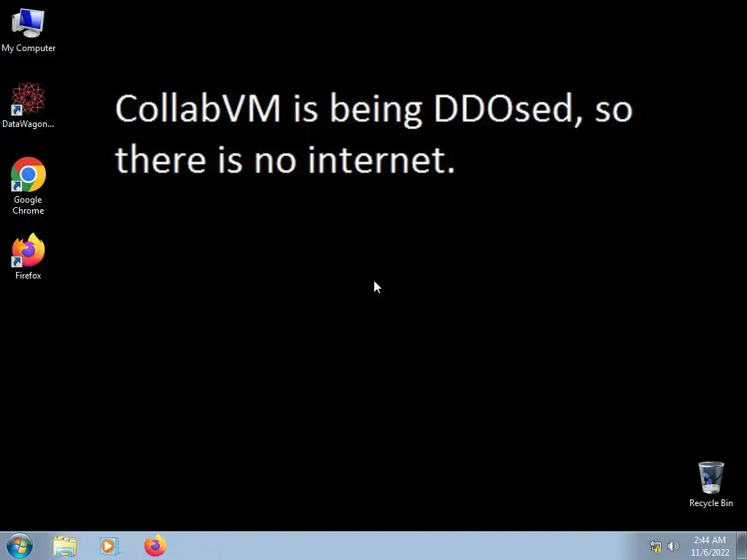This screenshot has height=560, width=747.
Task: Click the 'Google Chrome' text label
Action: coord(28,205)
